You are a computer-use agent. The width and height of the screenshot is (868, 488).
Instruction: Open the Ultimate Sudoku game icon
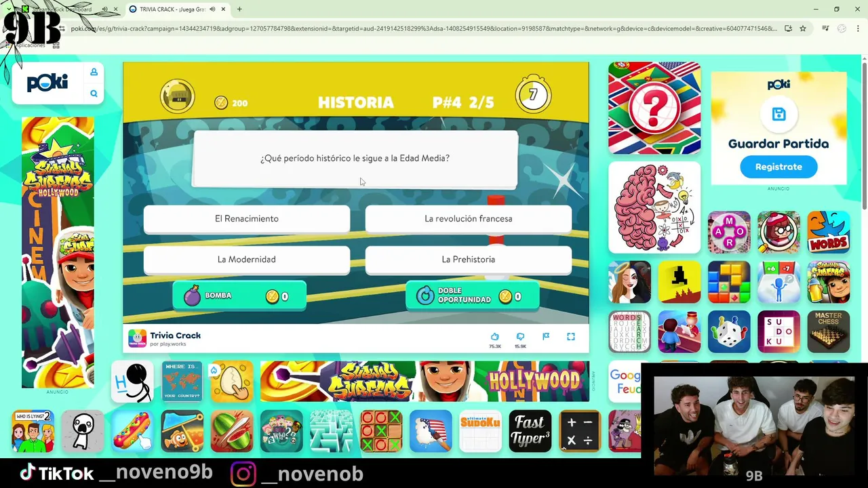pos(480,431)
